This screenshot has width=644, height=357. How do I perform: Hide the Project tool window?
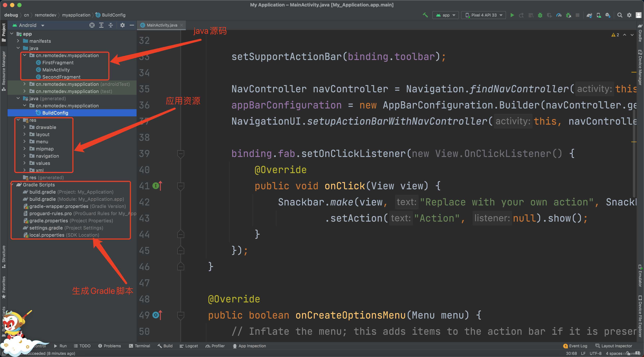(x=132, y=25)
